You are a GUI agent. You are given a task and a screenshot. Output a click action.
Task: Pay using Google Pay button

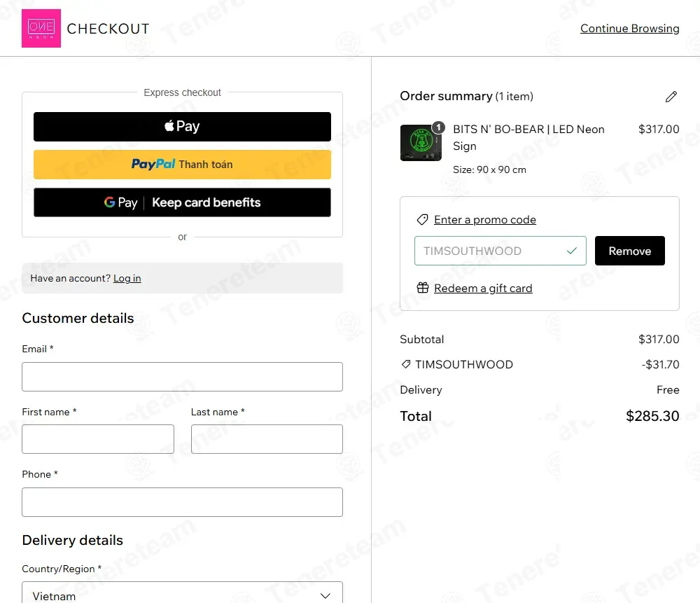coord(182,202)
